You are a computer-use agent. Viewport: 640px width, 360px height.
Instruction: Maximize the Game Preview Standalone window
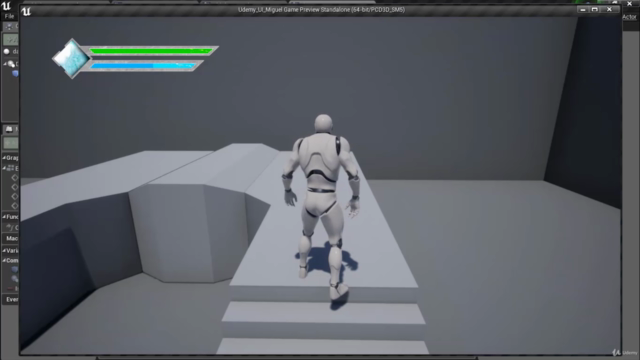pos(595,9)
